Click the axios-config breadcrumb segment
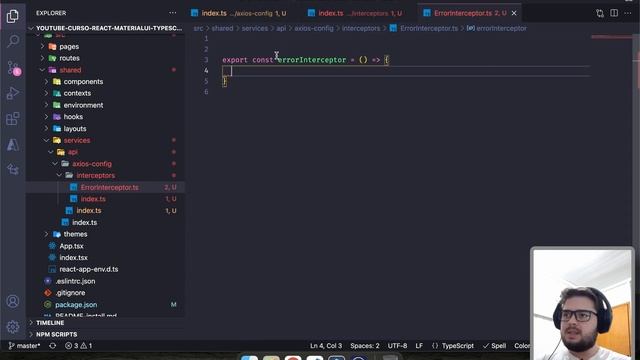640x360 pixels. 314,29
